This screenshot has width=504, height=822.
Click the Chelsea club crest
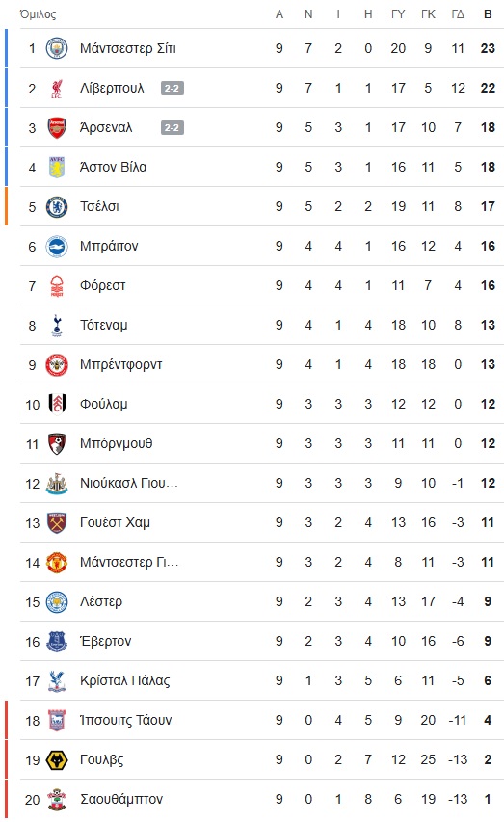pyautogui.click(x=57, y=206)
